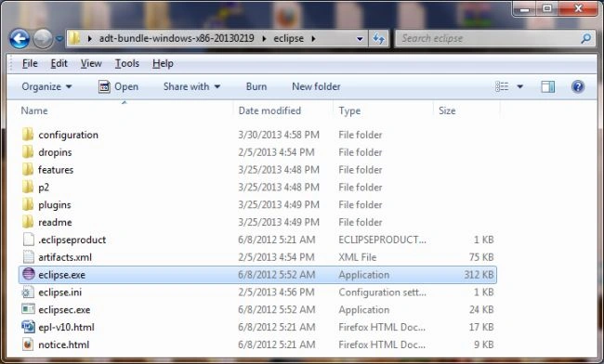Sort by the Type column
The height and width of the screenshot is (364, 604).
click(349, 110)
